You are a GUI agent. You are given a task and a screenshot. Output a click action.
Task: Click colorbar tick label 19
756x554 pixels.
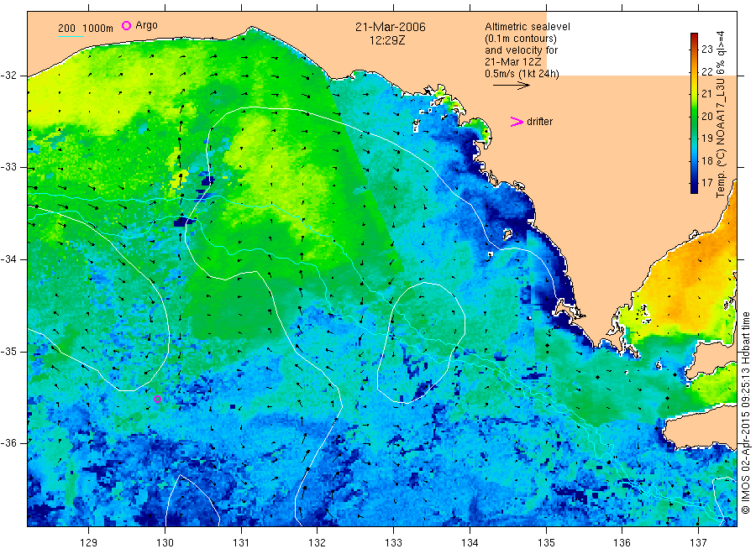point(706,138)
